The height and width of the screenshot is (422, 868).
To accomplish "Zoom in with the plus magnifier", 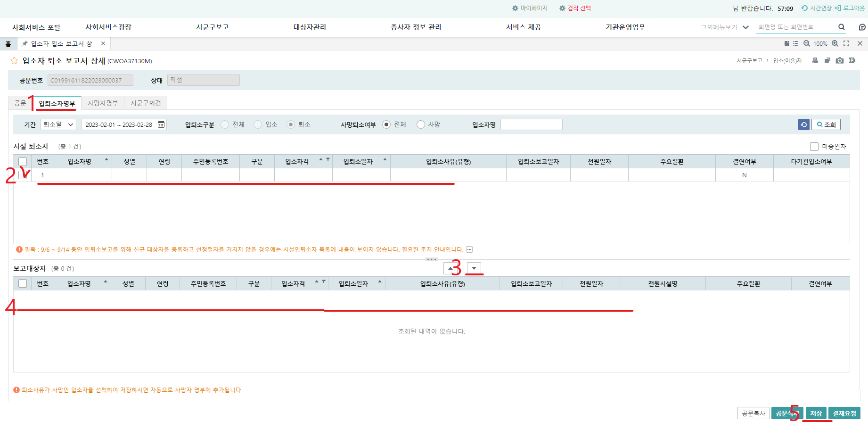I will (835, 43).
